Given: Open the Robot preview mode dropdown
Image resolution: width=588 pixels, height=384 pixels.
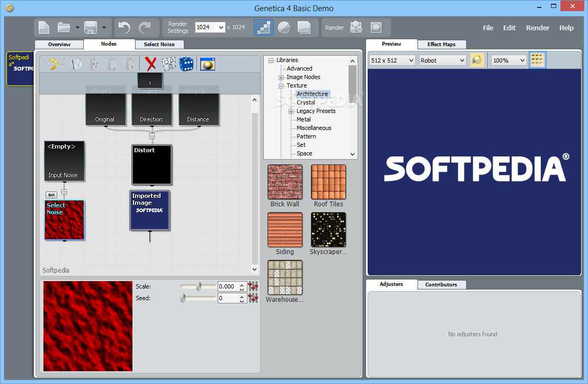Looking at the screenshot, I should click(461, 60).
